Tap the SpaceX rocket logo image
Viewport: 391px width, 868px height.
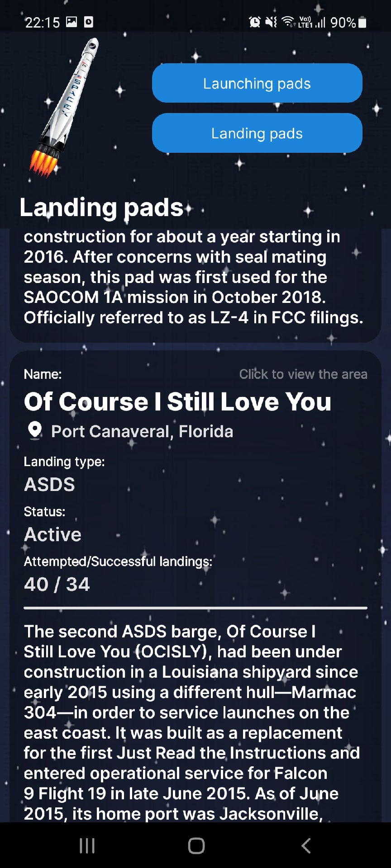(66, 108)
